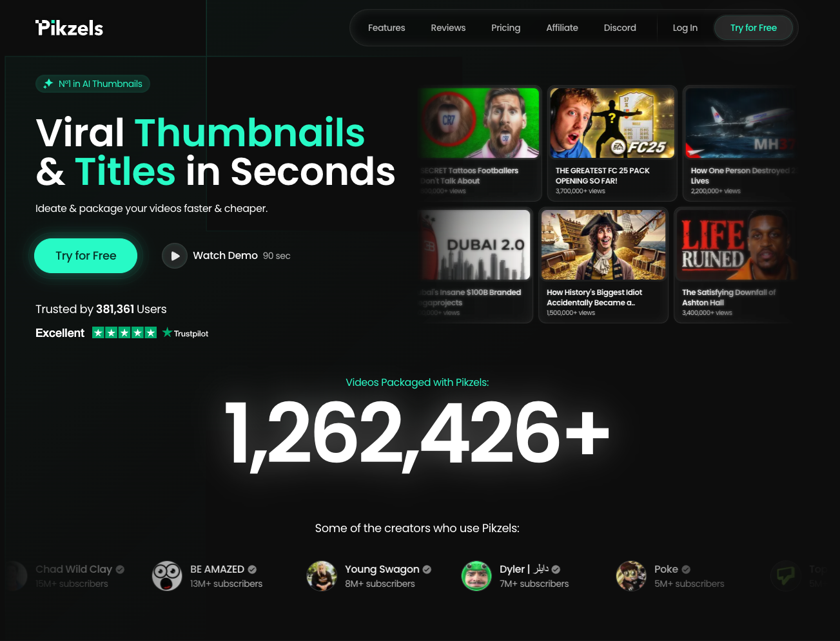Click Poke's channel avatar
This screenshot has height=641, width=840.
[x=631, y=576]
